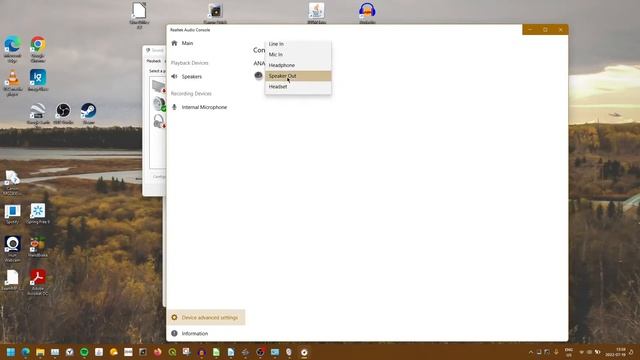This screenshot has height=360, width=640.
Task: Open Spotify from the taskbar
Action: 84,352
